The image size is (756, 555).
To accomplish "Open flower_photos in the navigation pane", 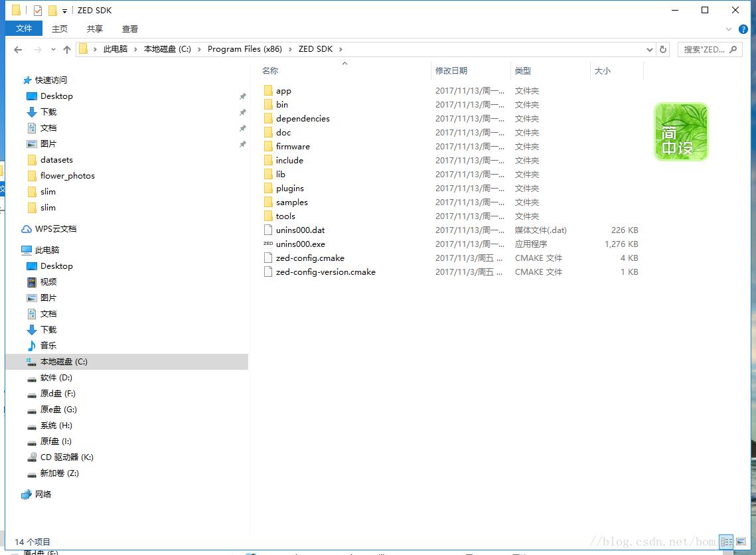I will [x=68, y=175].
